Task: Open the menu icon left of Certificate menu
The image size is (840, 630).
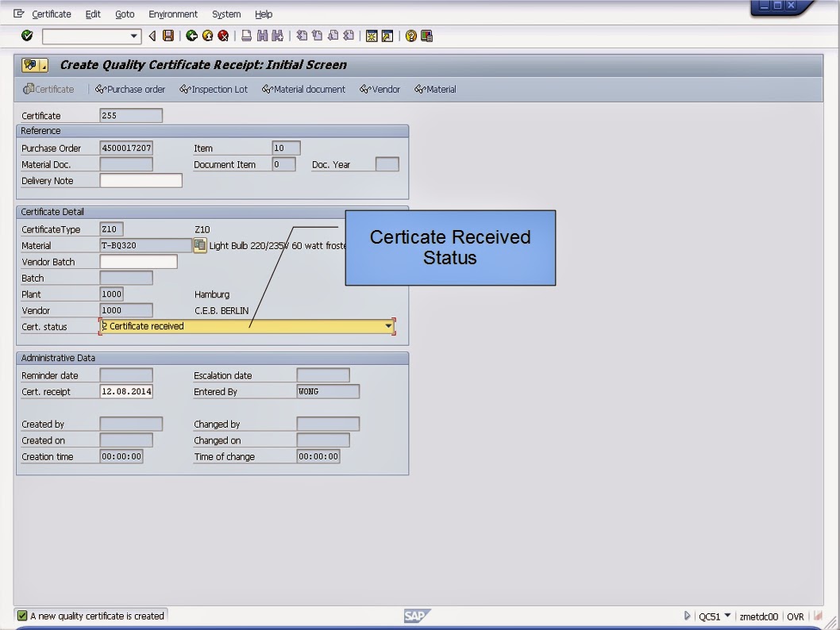Action: point(19,14)
